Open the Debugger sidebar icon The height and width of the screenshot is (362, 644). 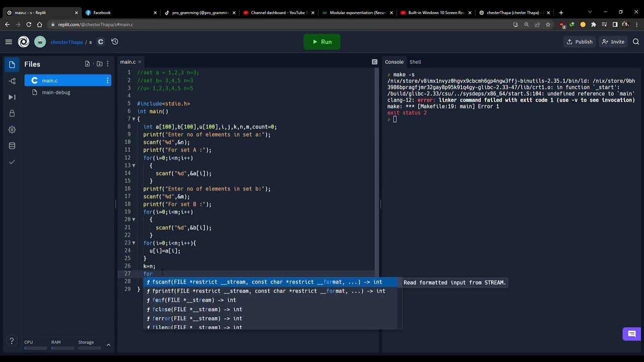12,97
